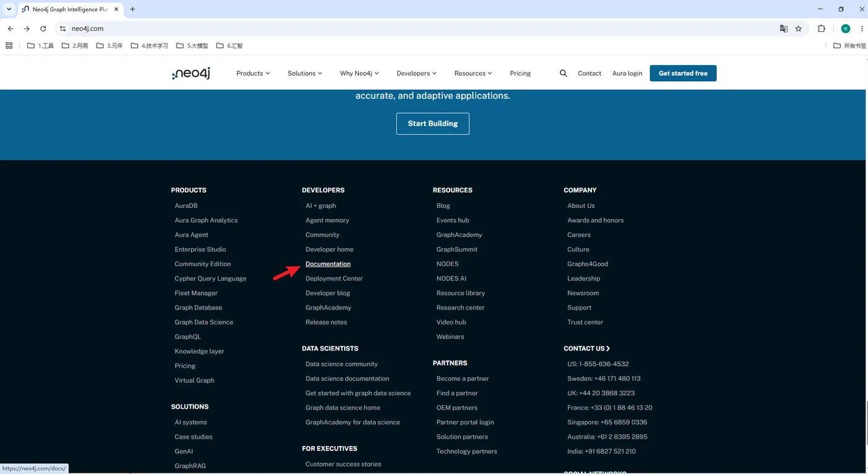Open the GraphRAG link under Solutions

[190, 466]
